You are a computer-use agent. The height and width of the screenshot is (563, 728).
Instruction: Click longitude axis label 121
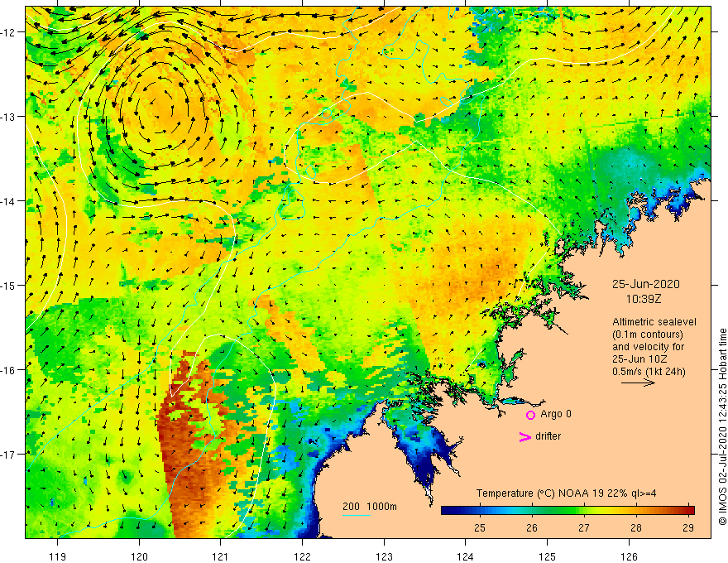click(x=221, y=556)
